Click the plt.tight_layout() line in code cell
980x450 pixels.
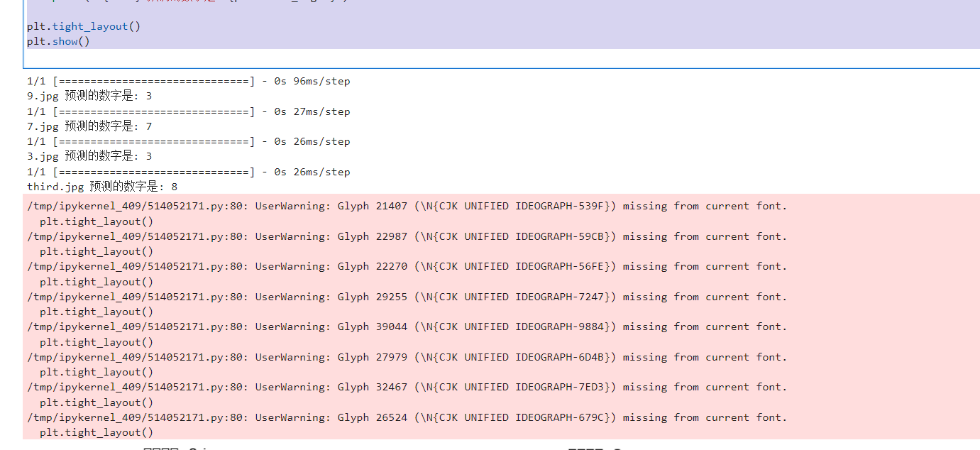(84, 26)
